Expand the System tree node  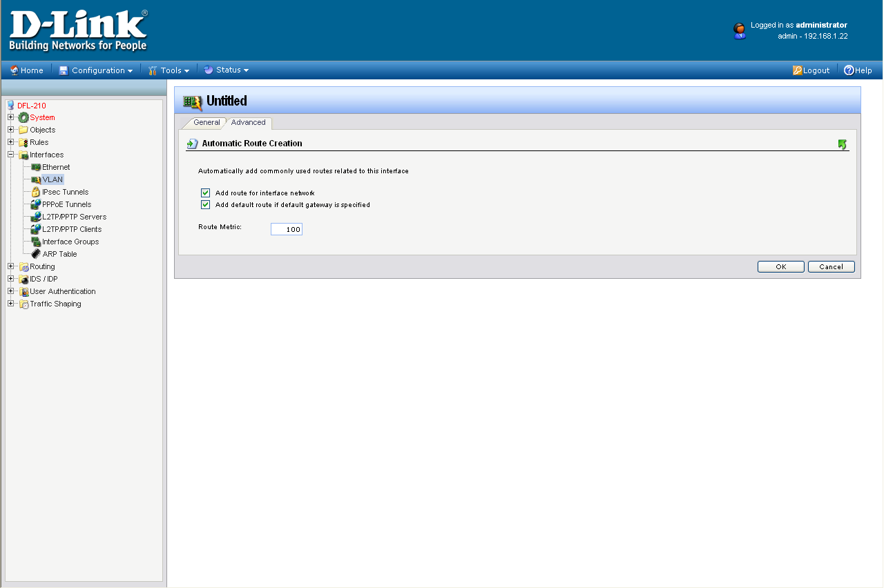pyautogui.click(x=11, y=117)
